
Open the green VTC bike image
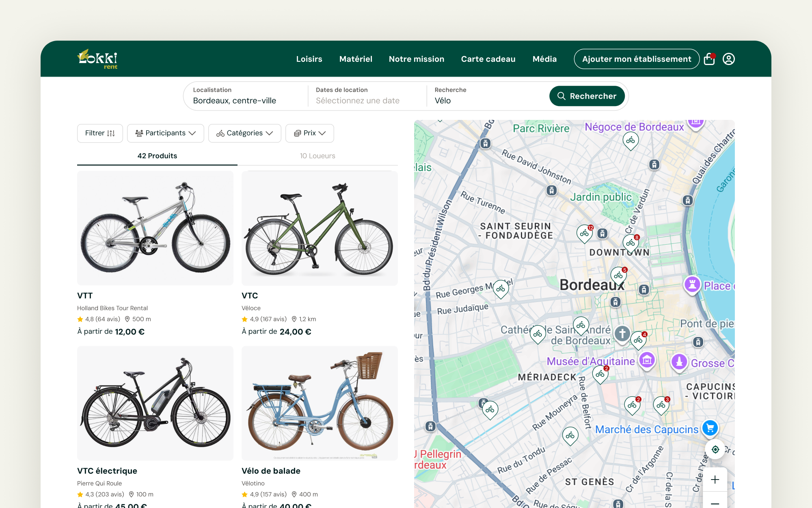point(320,228)
